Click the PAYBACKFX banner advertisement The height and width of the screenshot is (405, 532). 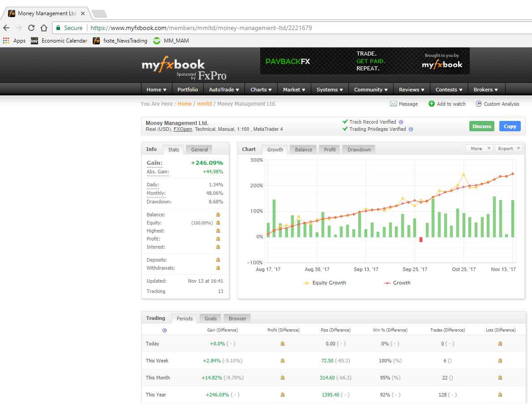coord(365,61)
